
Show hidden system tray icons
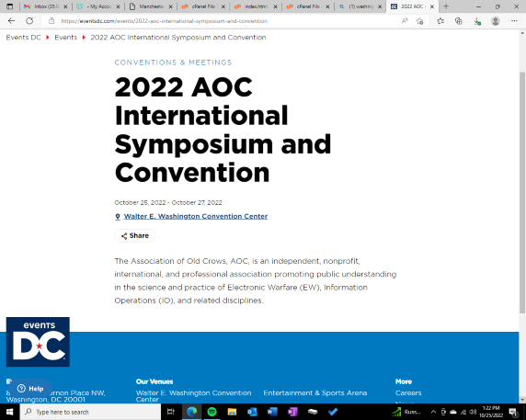tap(433, 412)
